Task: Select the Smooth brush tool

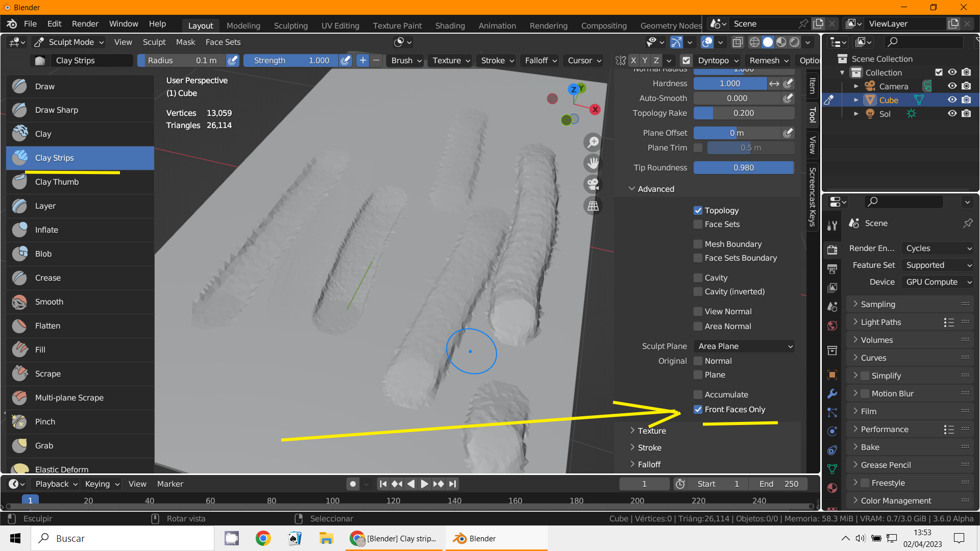Action: pyautogui.click(x=49, y=302)
